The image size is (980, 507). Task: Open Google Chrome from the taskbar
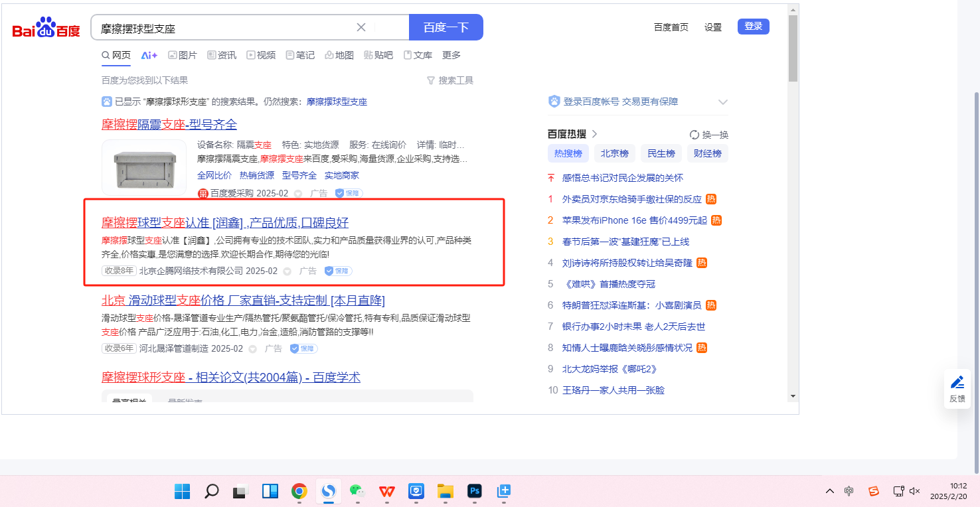coord(299,491)
